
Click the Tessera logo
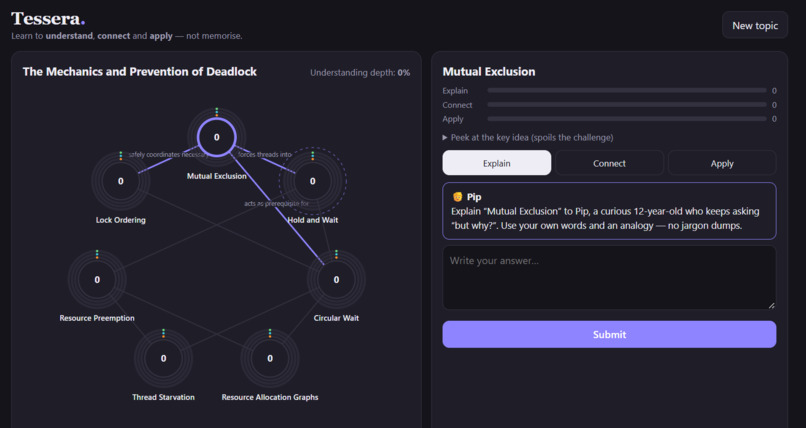48,19
